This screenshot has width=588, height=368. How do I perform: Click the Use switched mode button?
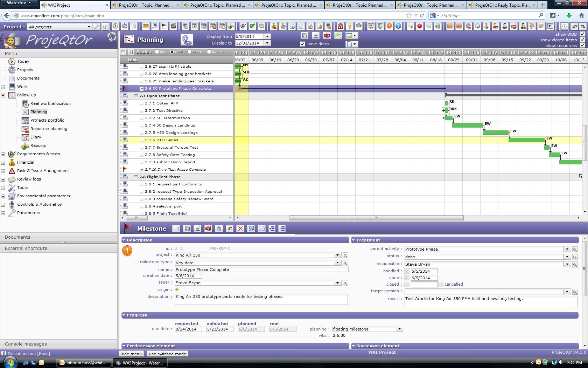point(167,354)
